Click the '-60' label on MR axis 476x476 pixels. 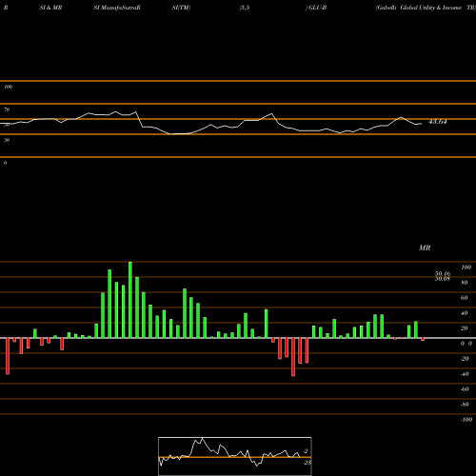465,389
